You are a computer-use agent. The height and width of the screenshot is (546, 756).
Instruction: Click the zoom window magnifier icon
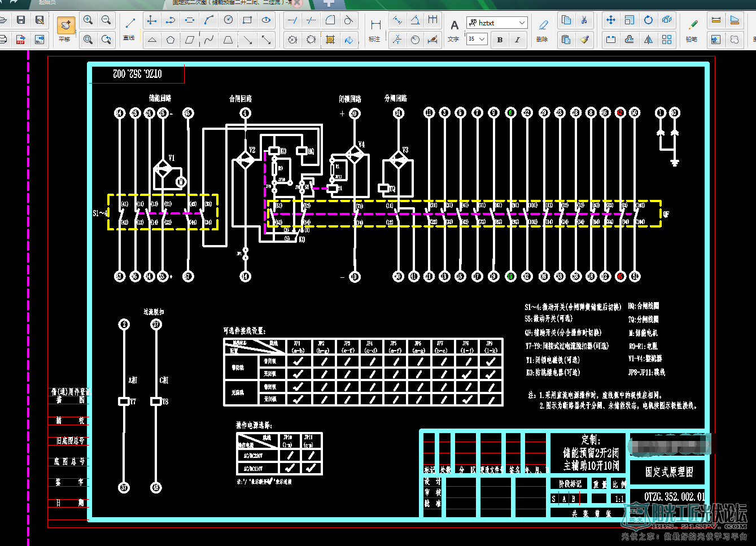88,40
